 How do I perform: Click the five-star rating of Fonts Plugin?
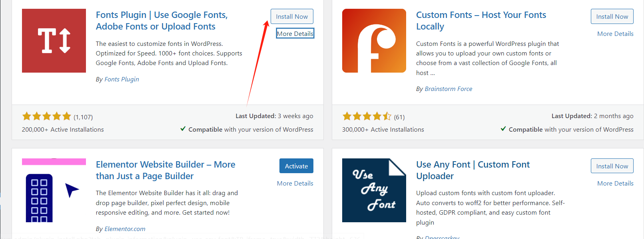tap(47, 117)
